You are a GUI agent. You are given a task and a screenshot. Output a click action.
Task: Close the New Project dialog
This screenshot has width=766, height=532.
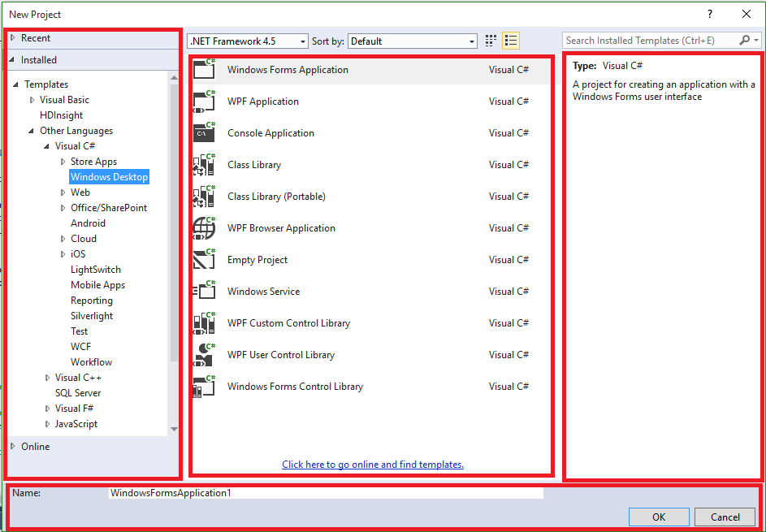[747, 14]
